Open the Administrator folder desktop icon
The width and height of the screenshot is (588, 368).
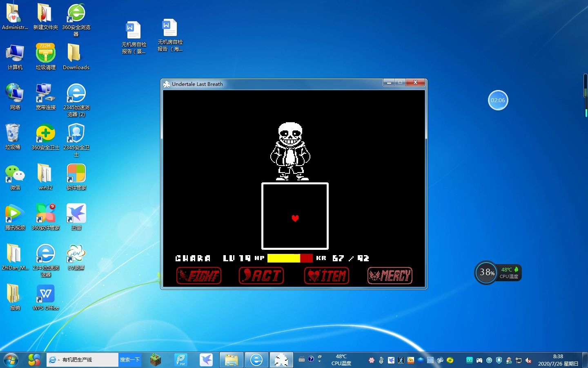(x=15, y=17)
